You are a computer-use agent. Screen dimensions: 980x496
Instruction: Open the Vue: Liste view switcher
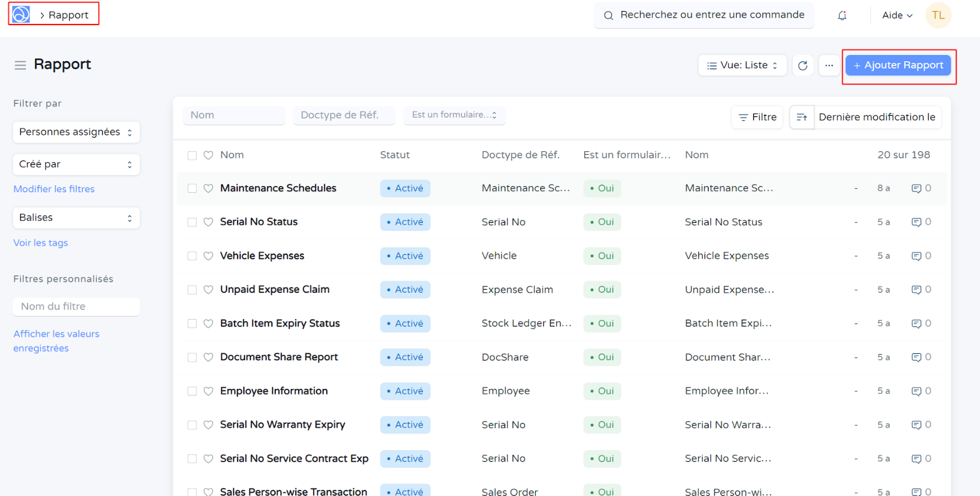742,66
